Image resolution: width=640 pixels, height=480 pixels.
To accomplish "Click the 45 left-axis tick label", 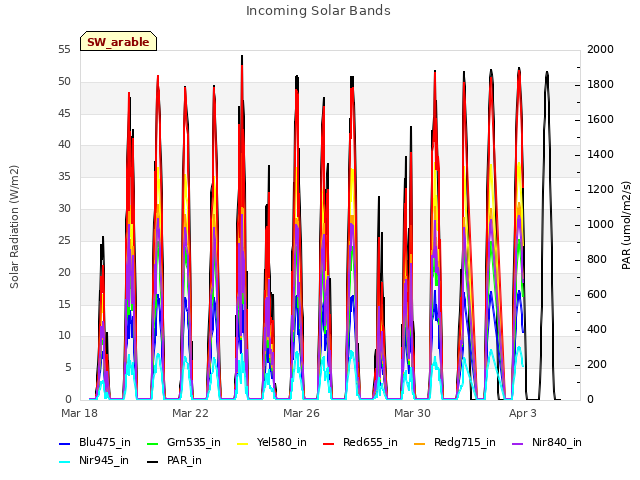I will click(64, 113).
